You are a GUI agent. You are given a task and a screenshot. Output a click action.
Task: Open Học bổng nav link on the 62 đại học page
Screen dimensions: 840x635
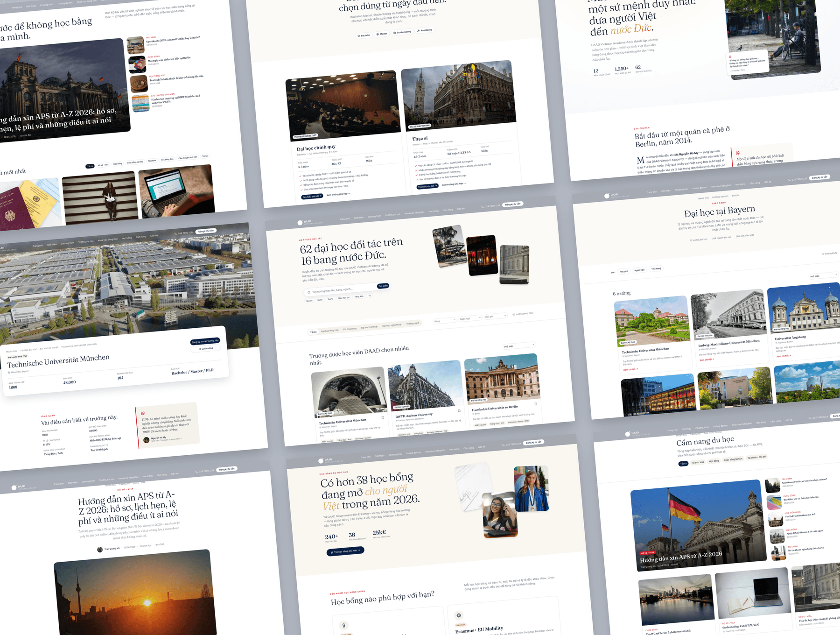[x=434, y=211]
